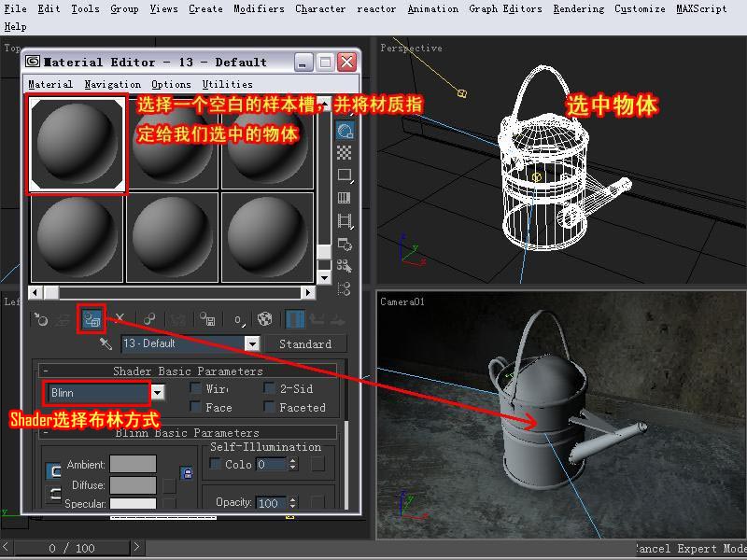The height and width of the screenshot is (560, 747).
Task: Open Navigation menu in Material Editor
Action: [x=113, y=84]
